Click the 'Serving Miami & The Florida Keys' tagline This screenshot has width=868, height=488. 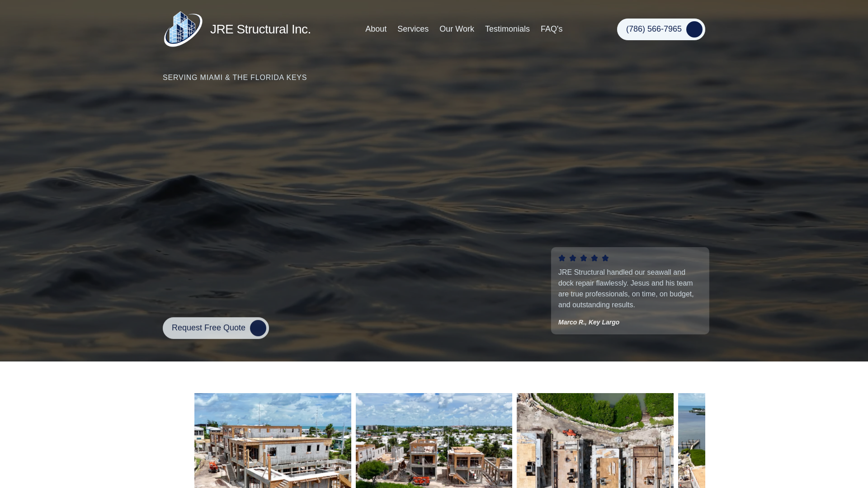pyautogui.click(x=235, y=78)
